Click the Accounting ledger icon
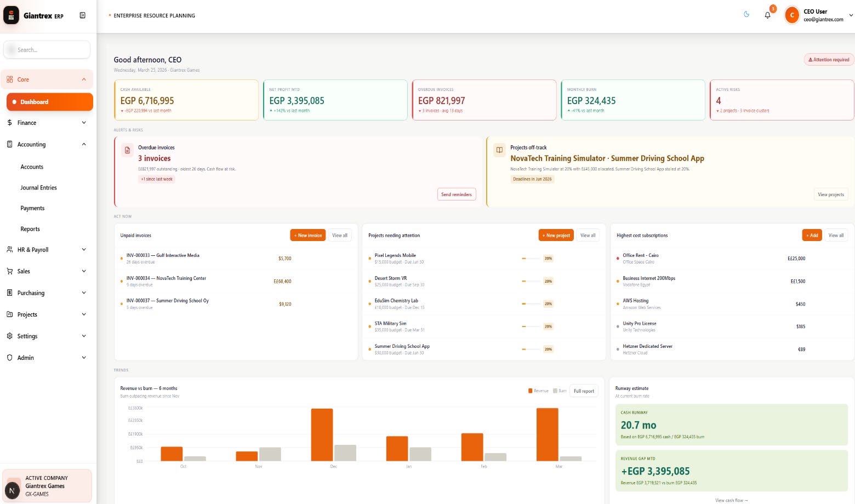 10,145
